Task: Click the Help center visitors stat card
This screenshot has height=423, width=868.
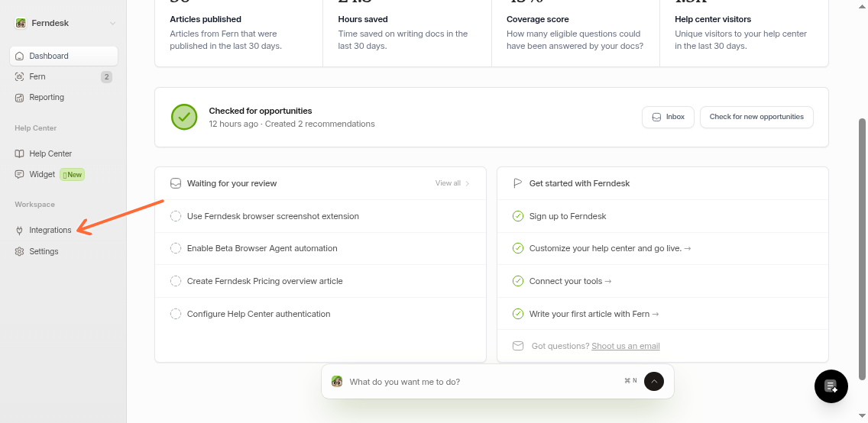Action: (744, 33)
